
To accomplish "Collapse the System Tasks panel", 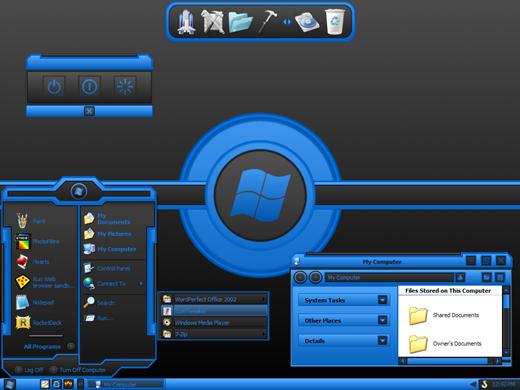I will pos(383,300).
